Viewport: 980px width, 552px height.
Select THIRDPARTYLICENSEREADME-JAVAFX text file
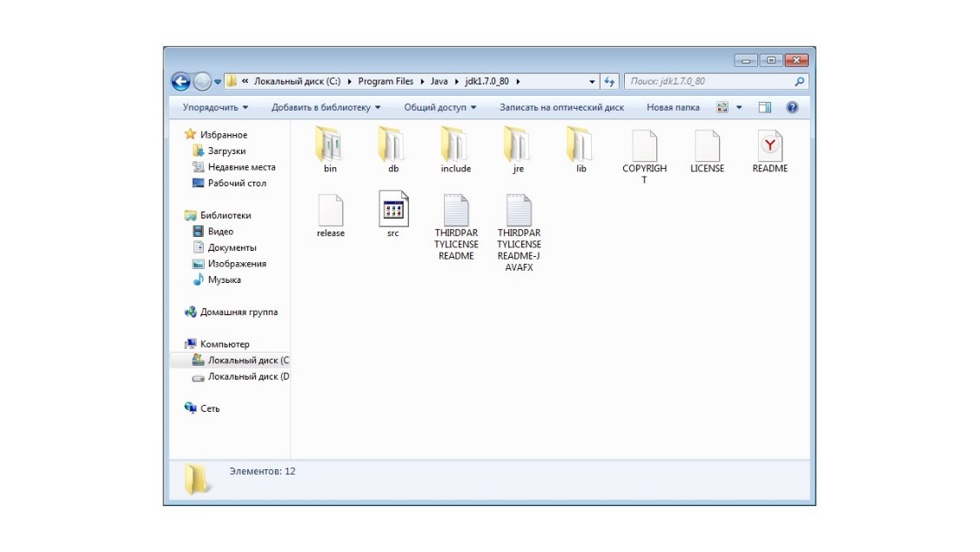click(519, 212)
